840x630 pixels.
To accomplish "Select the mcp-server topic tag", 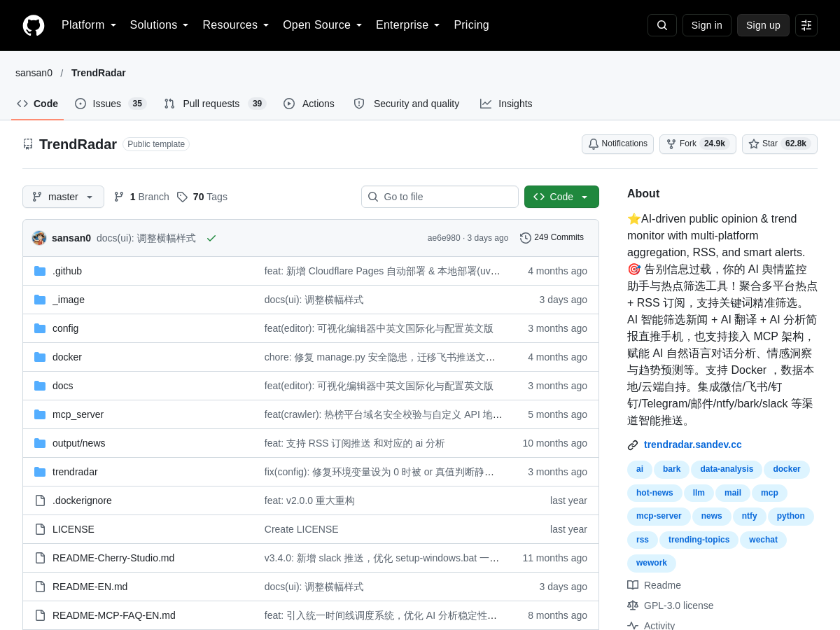I will click(x=659, y=517).
